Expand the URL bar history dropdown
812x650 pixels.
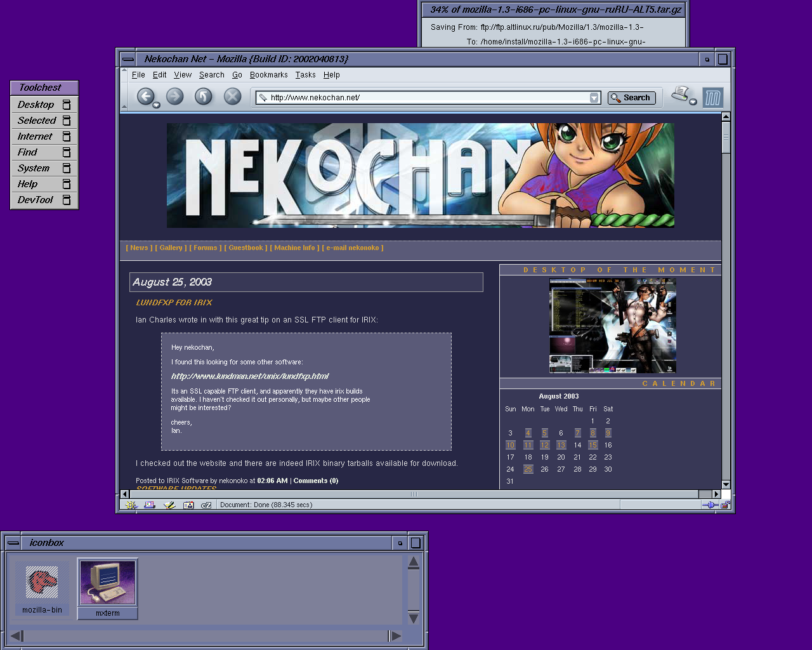pos(594,98)
